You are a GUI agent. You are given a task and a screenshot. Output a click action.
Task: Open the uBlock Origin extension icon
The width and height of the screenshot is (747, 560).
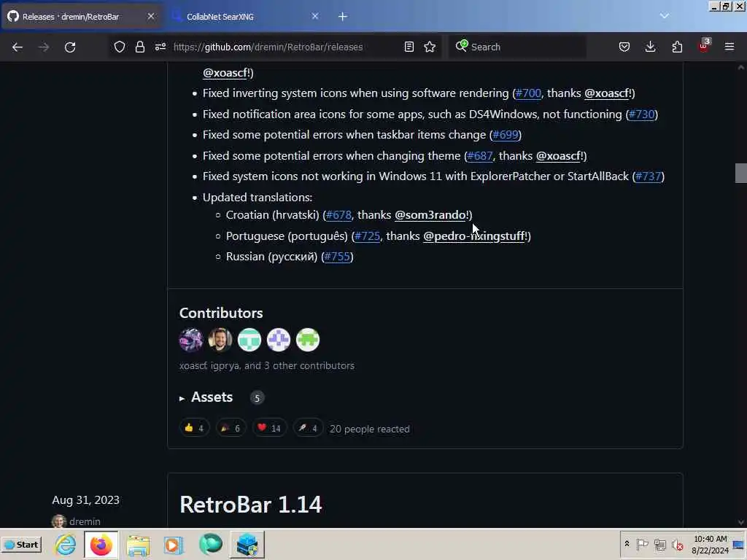coord(704,46)
